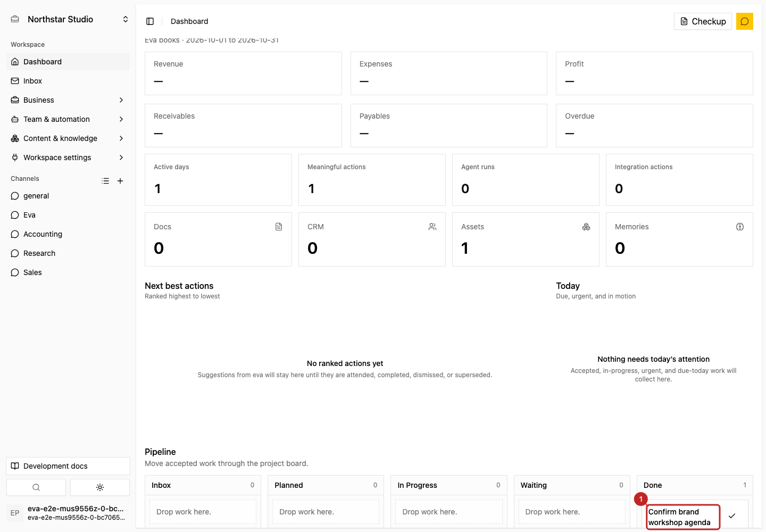Image resolution: width=766 pixels, height=532 pixels.
Task: Click the Memories card brain icon
Action: [740, 227]
